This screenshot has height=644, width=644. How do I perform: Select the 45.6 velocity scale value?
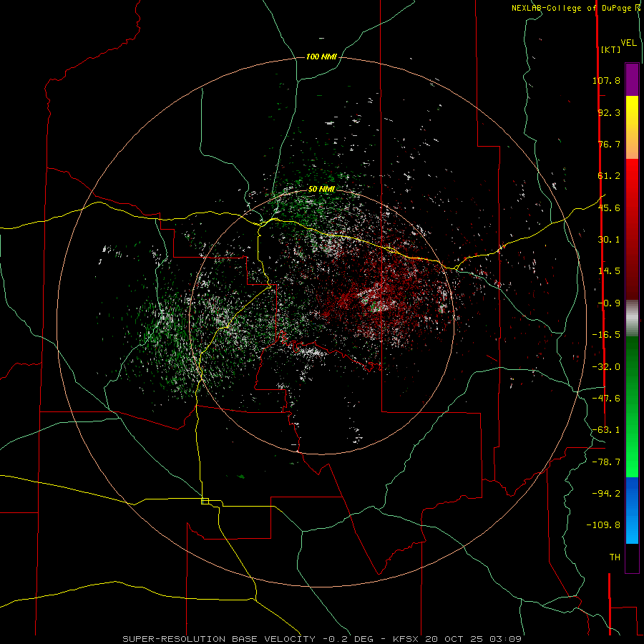click(x=609, y=208)
